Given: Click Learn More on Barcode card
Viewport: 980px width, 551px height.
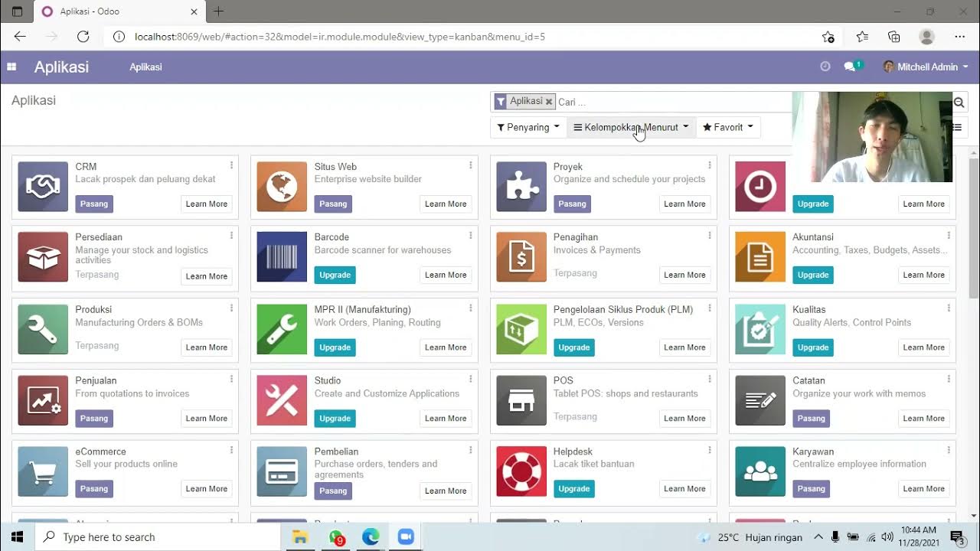Looking at the screenshot, I should click(446, 275).
